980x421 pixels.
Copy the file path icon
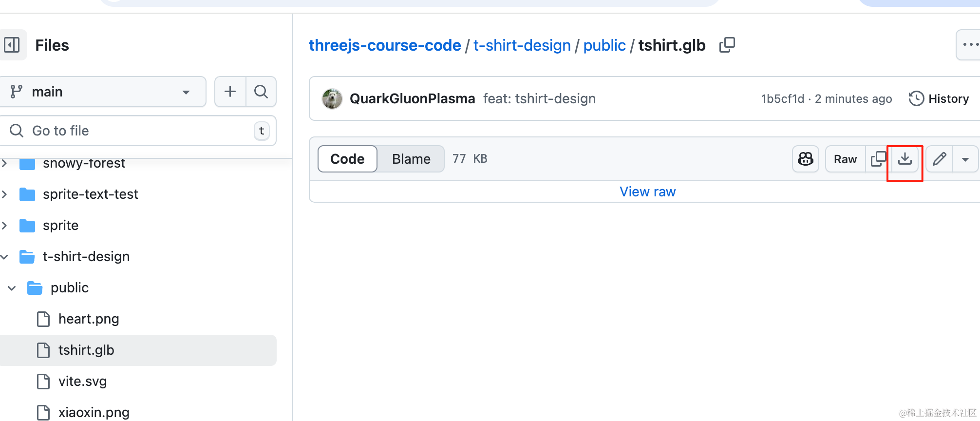pos(727,45)
